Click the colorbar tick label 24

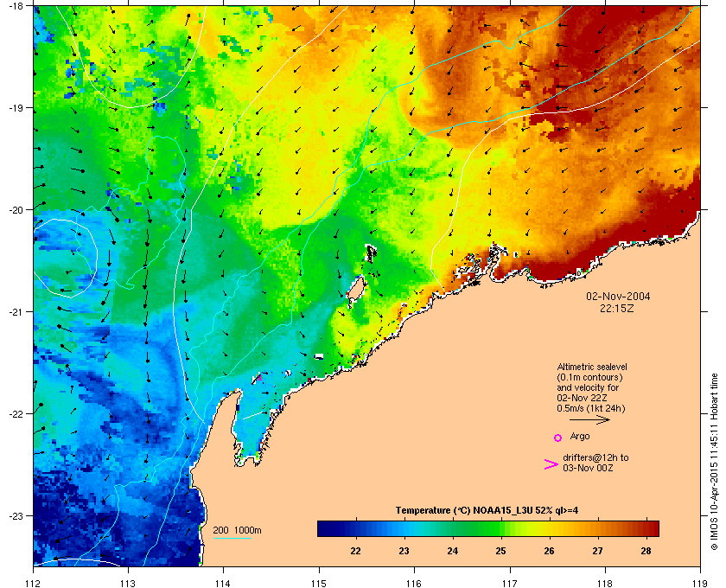(452, 551)
